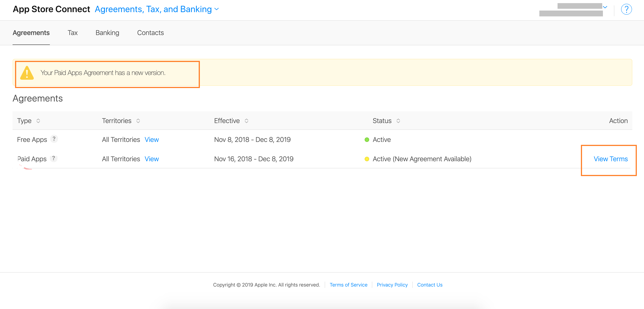Select the Agreements tab
This screenshot has height=309, width=644.
click(x=31, y=33)
